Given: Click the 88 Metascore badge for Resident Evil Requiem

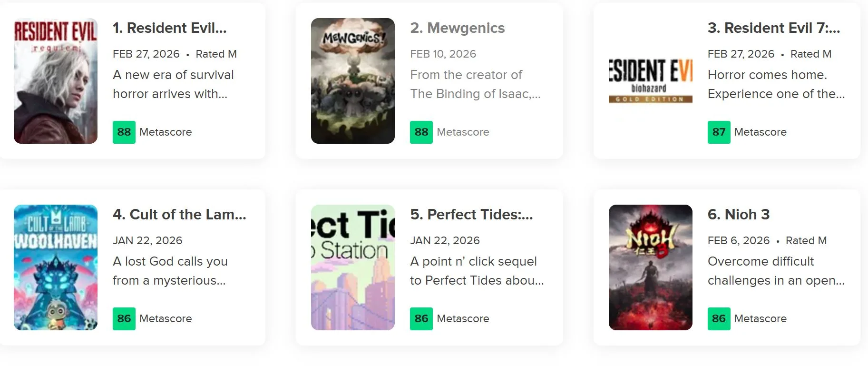Looking at the screenshot, I should coord(124,132).
